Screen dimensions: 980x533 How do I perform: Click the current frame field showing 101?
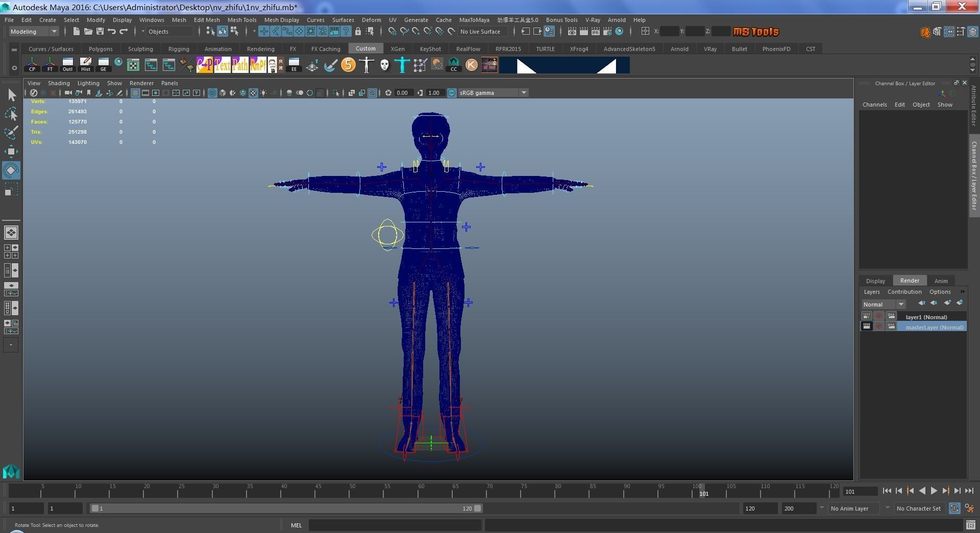(x=860, y=492)
